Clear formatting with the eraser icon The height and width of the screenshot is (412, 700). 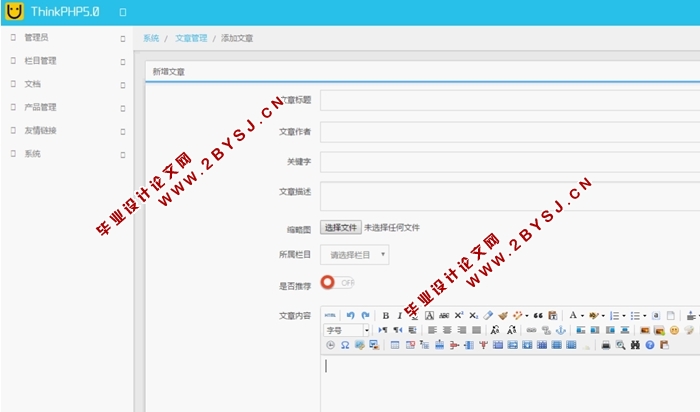[488, 316]
